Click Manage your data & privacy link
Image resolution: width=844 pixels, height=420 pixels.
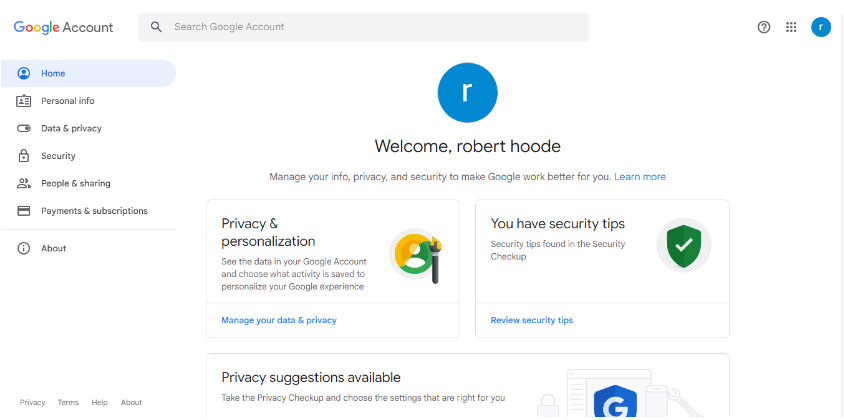pyautogui.click(x=279, y=320)
